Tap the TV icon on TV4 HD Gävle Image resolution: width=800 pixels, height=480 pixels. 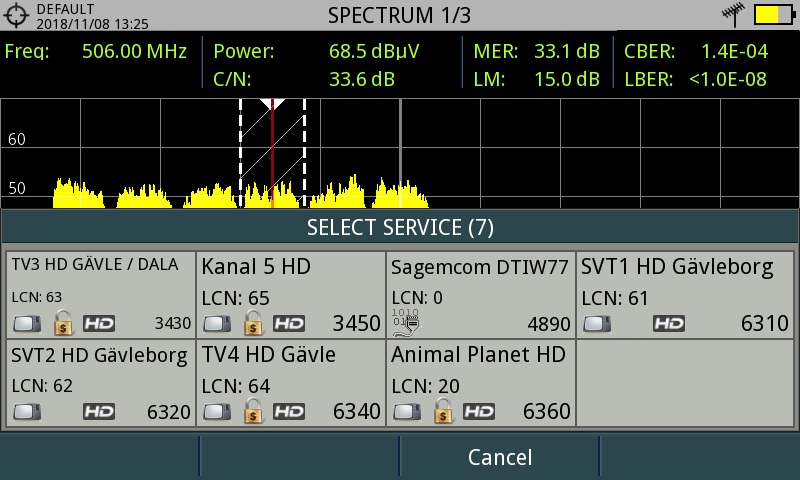217,412
